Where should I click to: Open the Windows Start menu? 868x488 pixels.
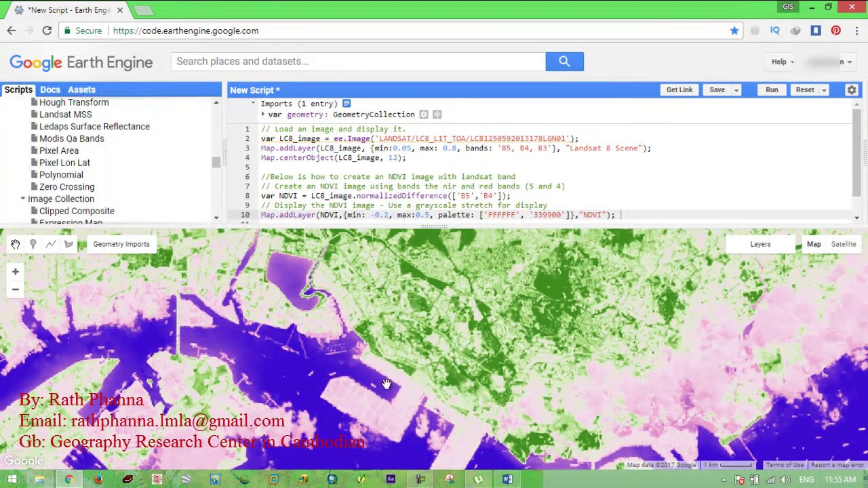click(x=12, y=480)
